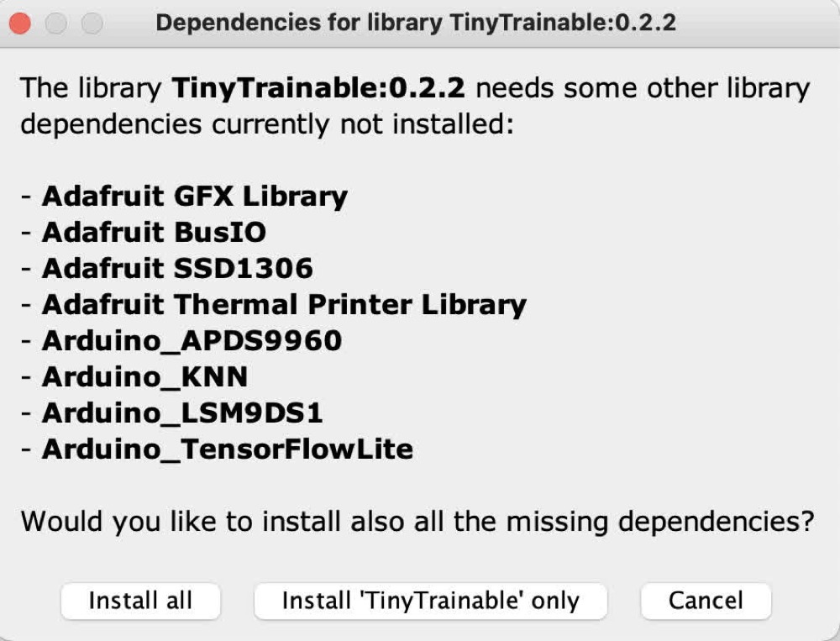Select the Adafruit GFX Library entry
Screen dimensions: 840x641
click(197, 196)
